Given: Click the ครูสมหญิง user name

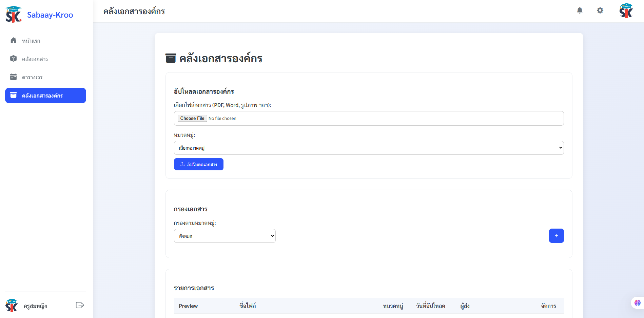Looking at the screenshot, I should 36,306.
